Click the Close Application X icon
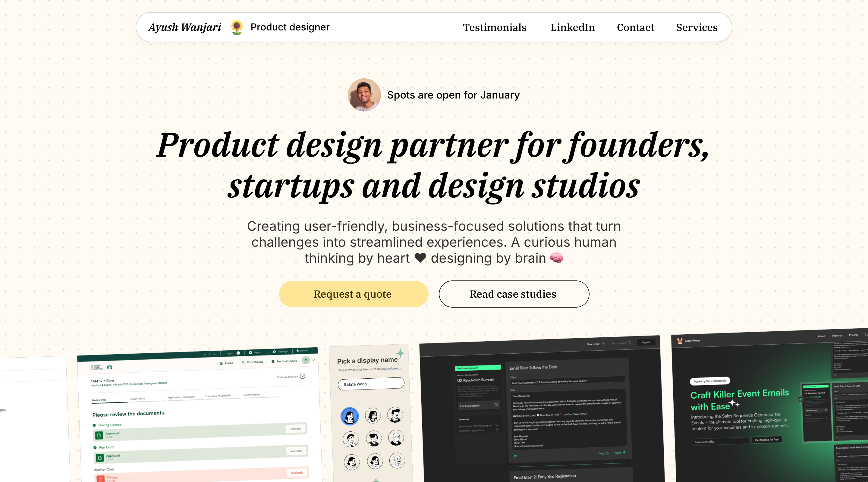This screenshot has height=482, width=868. tap(303, 376)
